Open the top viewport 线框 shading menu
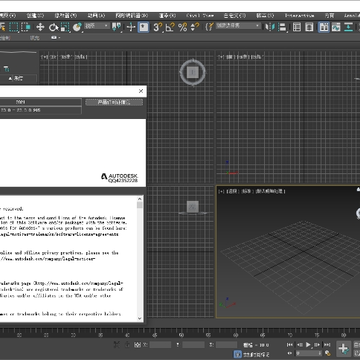 pyautogui.click(x=80, y=57)
